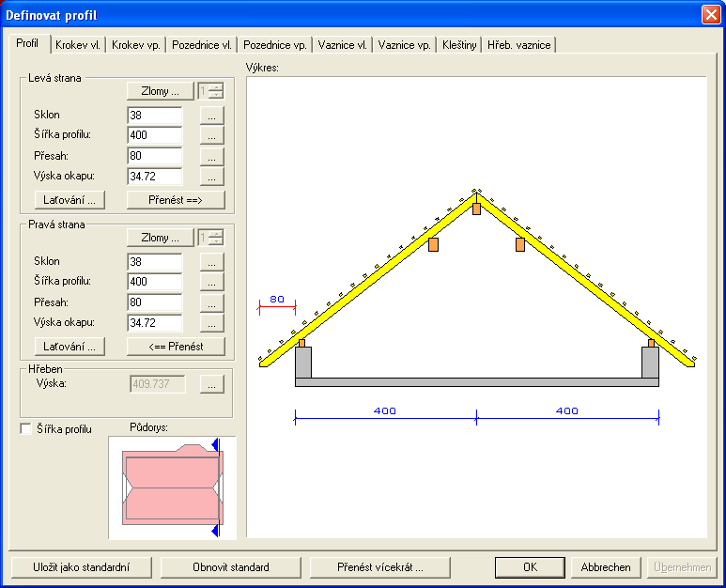Go to the Vaznice vl. tab
The width and height of the screenshot is (726, 588).
click(343, 45)
